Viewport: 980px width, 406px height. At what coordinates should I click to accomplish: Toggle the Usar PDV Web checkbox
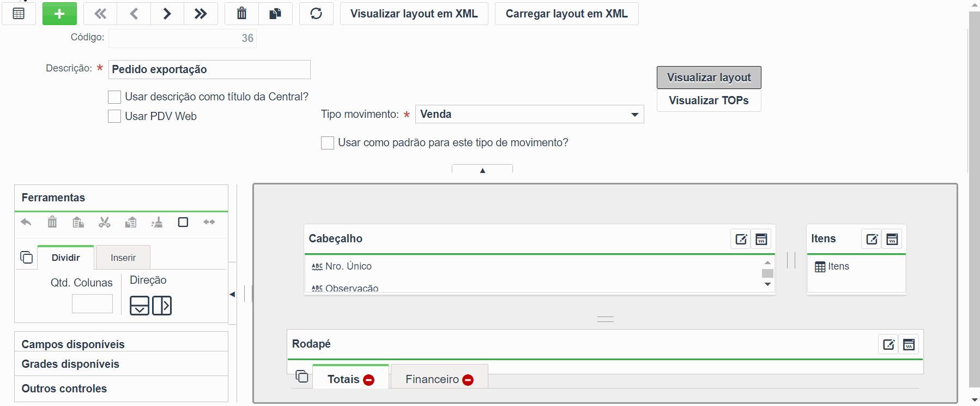(114, 116)
